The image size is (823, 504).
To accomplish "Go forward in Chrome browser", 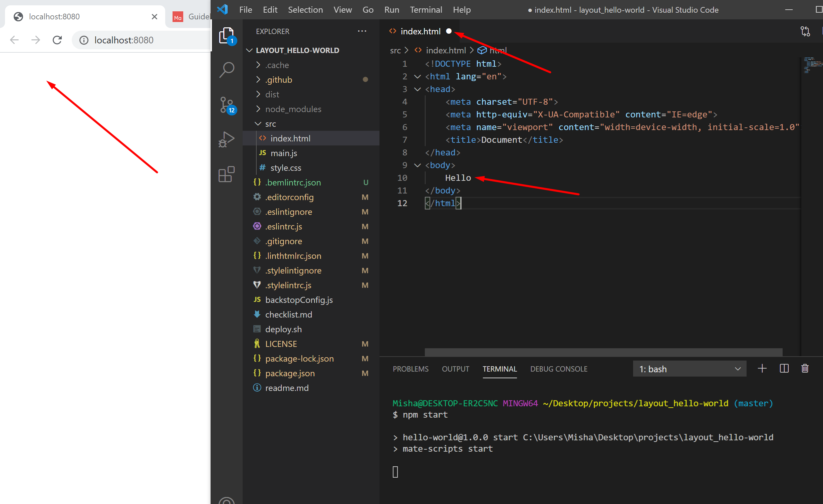I will [x=36, y=40].
